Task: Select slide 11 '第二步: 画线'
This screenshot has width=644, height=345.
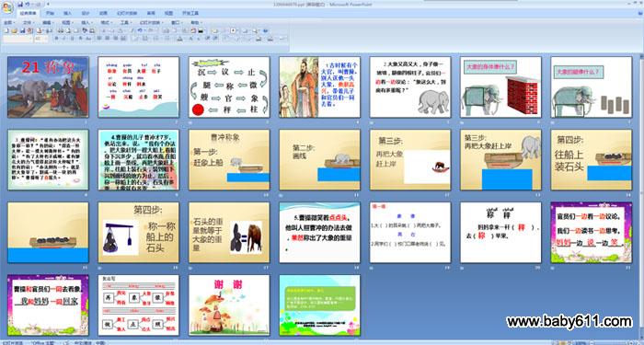Action: point(319,160)
